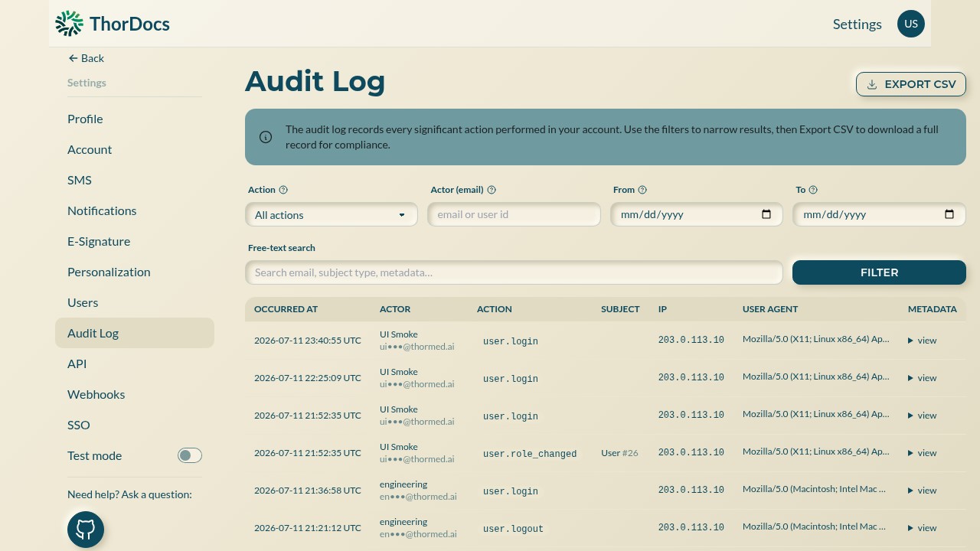Click the USER AGENT column header
This screenshot has height=551, width=980.
click(770, 309)
